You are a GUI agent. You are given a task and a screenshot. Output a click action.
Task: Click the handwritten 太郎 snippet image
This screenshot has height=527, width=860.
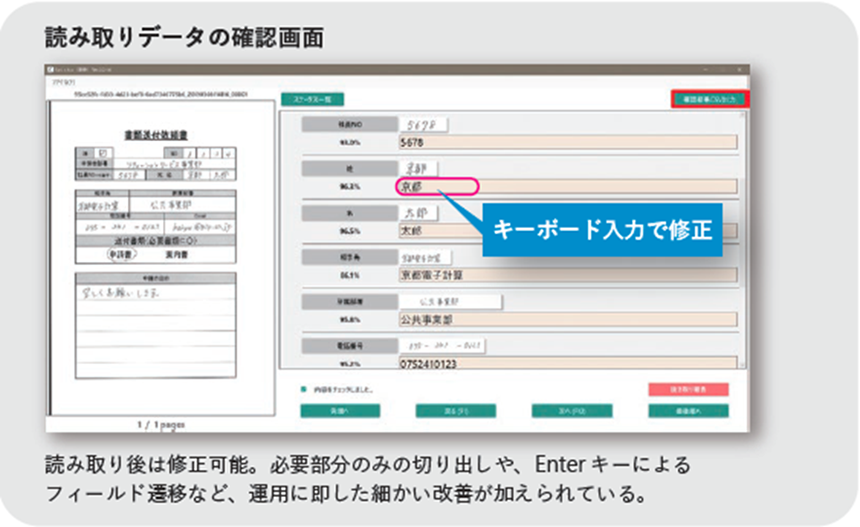coord(418,213)
